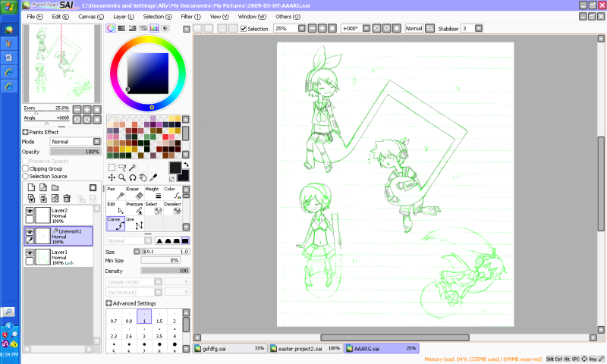Select the Pen tool
Viewport: 607px width, 364px height.
tap(115, 193)
